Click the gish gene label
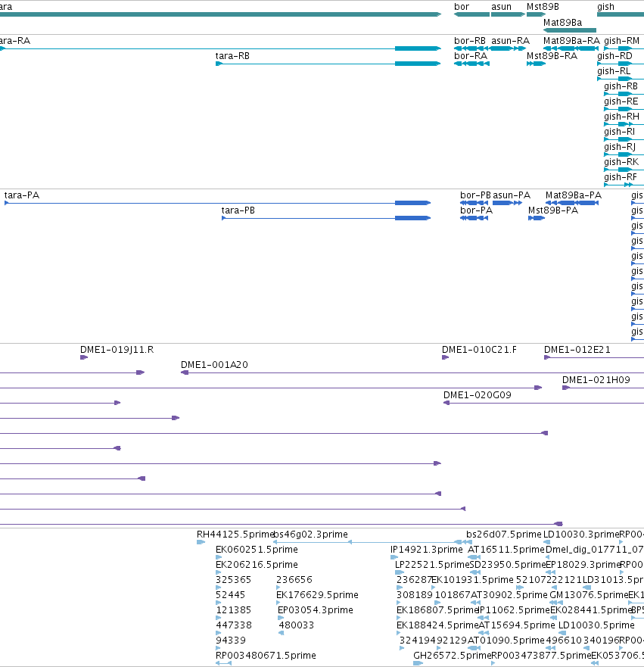The height and width of the screenshot is (667, 644). point(605,7)
